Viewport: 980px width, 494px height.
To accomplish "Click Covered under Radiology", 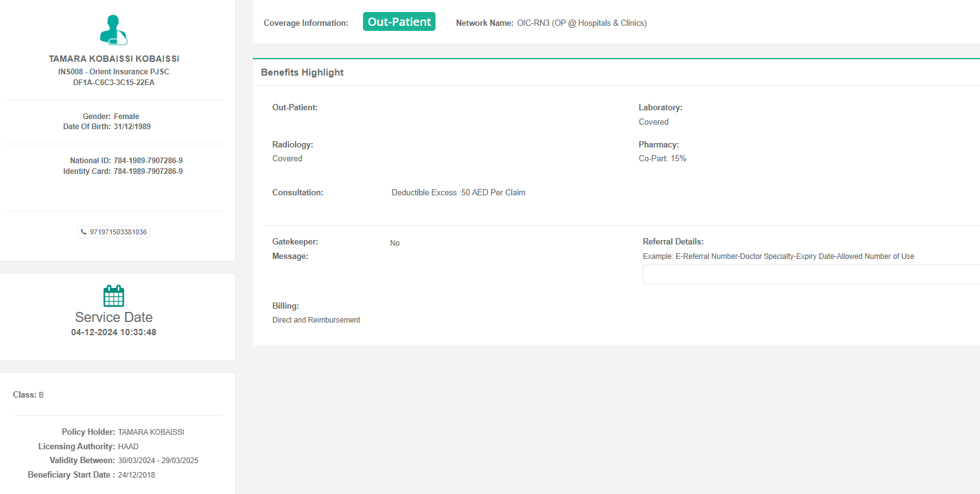I will (287, 159).
